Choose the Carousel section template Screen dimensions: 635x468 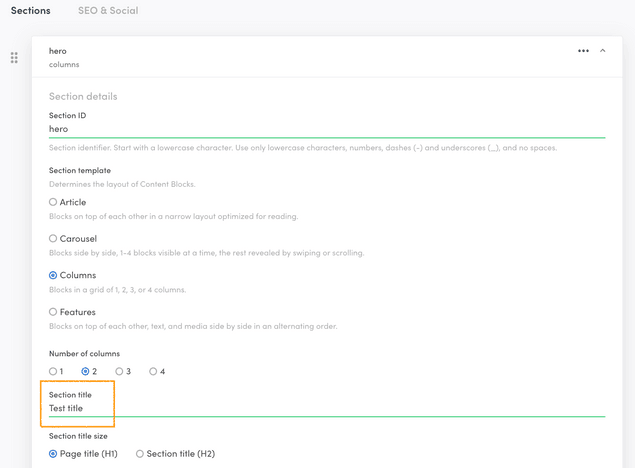click(x=54, y=239)
